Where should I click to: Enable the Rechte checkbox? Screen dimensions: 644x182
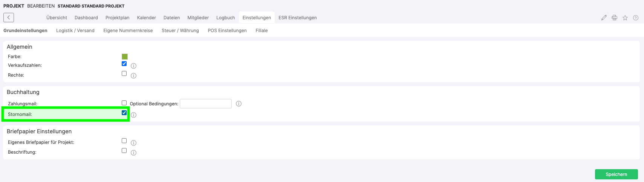pos(124,74)
